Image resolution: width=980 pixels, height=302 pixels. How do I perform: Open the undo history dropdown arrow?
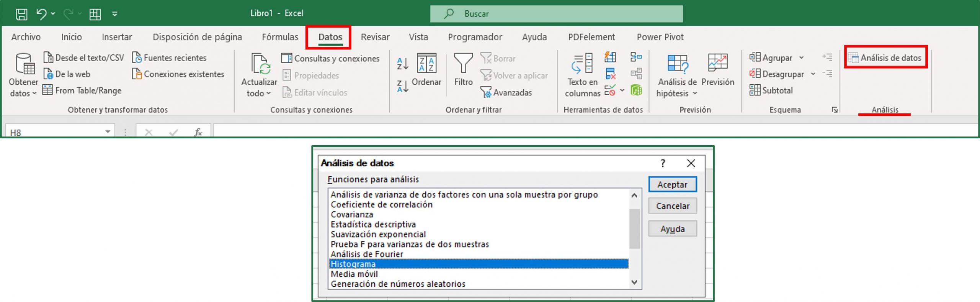53,14
